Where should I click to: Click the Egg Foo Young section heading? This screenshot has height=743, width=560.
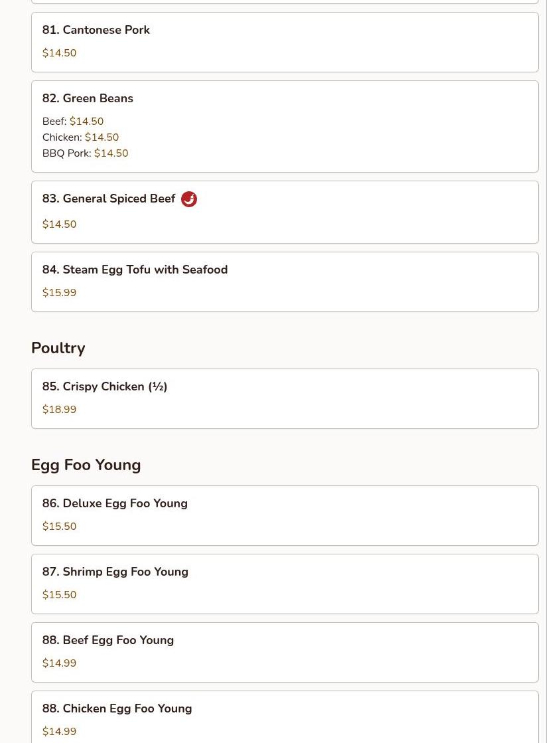[86, 465]
